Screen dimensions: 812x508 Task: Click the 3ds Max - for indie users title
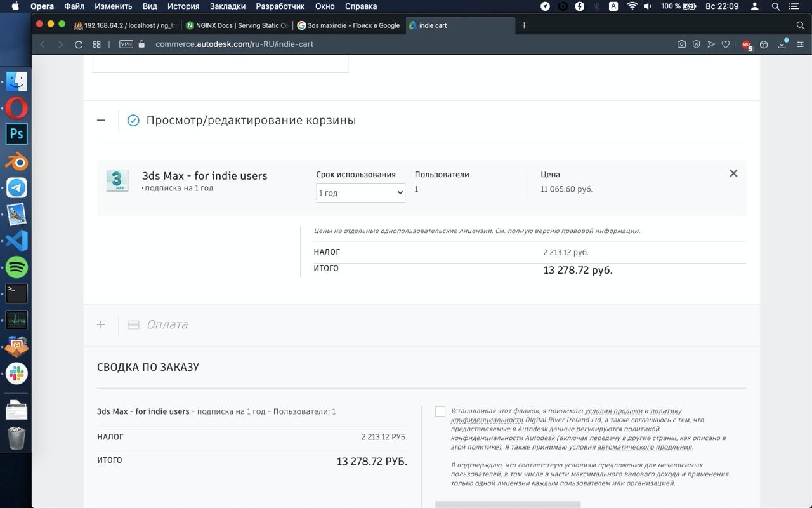coord(204,176)
